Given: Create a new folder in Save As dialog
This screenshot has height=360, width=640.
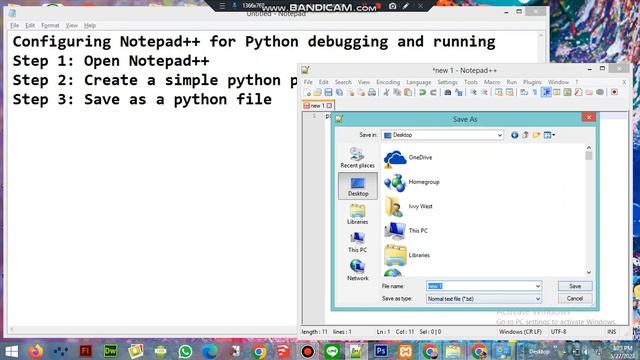Looking at the screenshot, I should pos(536,135).
